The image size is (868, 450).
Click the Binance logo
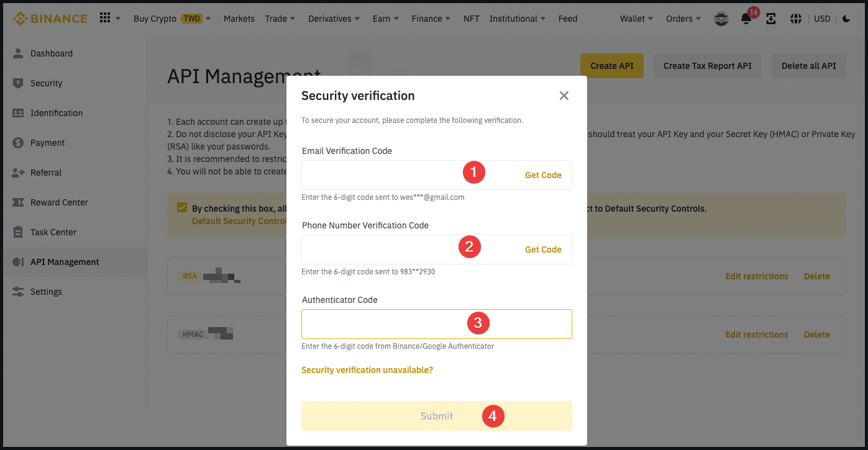pos(50,19)
